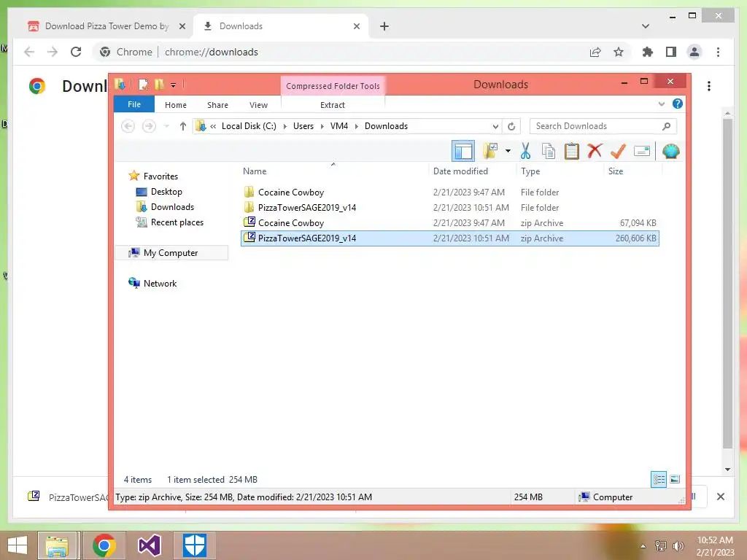Viewport: 747px width, 560px height.
Task: Toggle the navigation pane toolbar button
Action: 462,152
